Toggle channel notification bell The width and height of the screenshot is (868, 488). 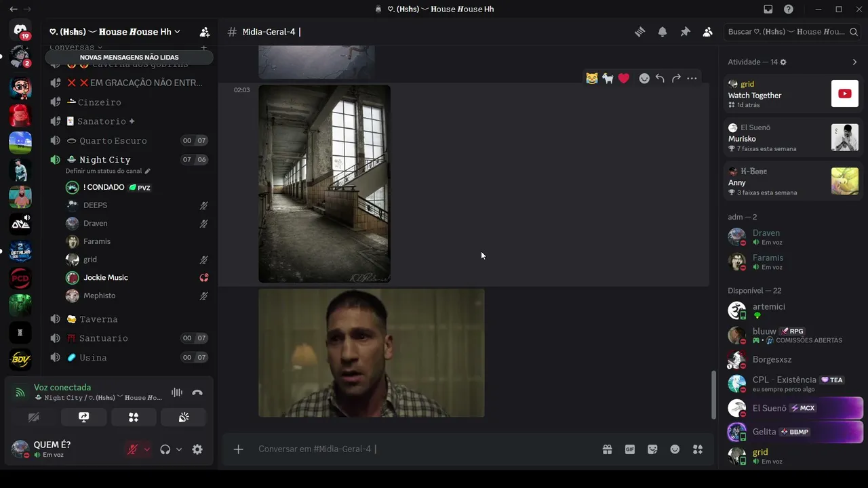(x=663, y=32)
